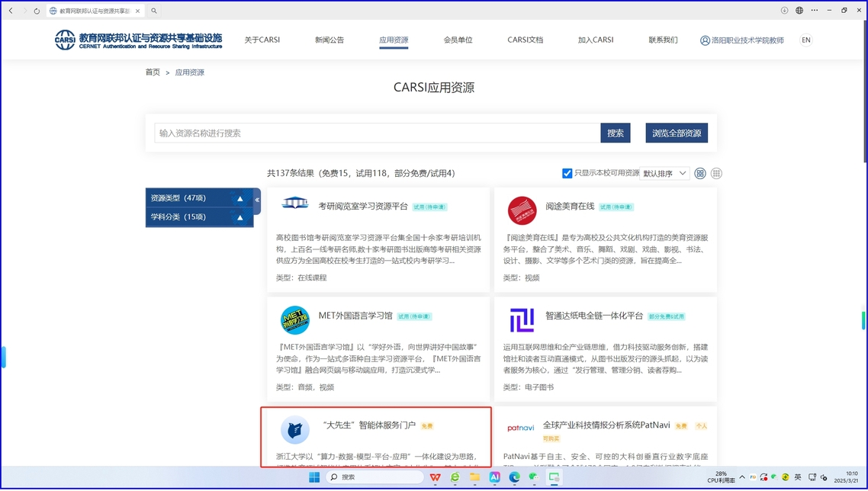Click the CARSI globe logo

click(x=65, y=40)
